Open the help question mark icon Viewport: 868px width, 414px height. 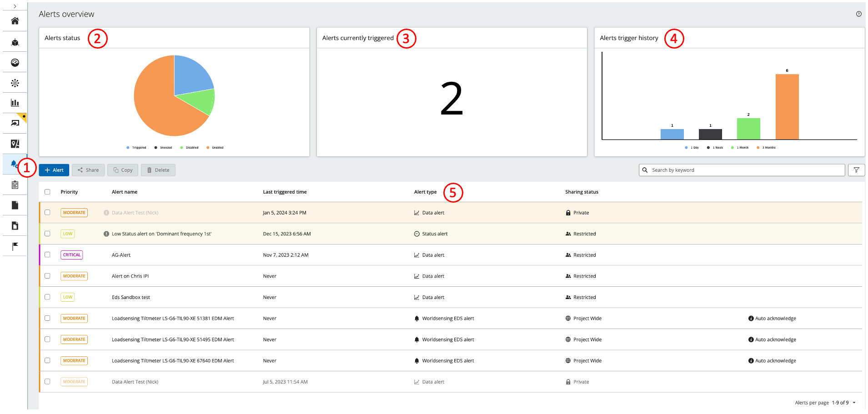[859, 14]
